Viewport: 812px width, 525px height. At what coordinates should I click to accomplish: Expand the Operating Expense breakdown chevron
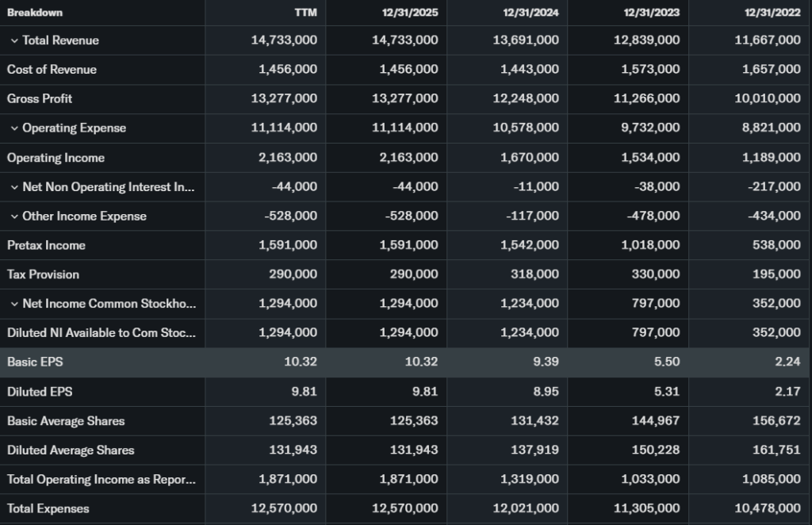point(14,128)
